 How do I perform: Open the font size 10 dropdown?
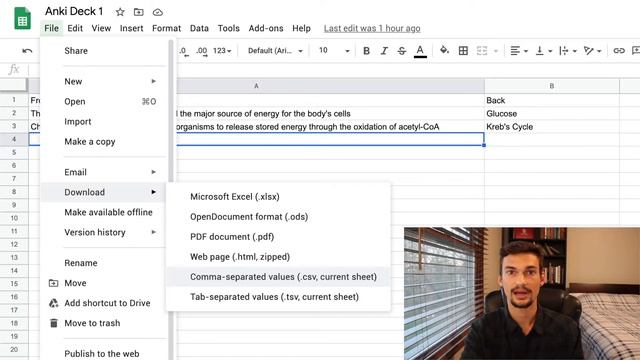tap(334, 51)
